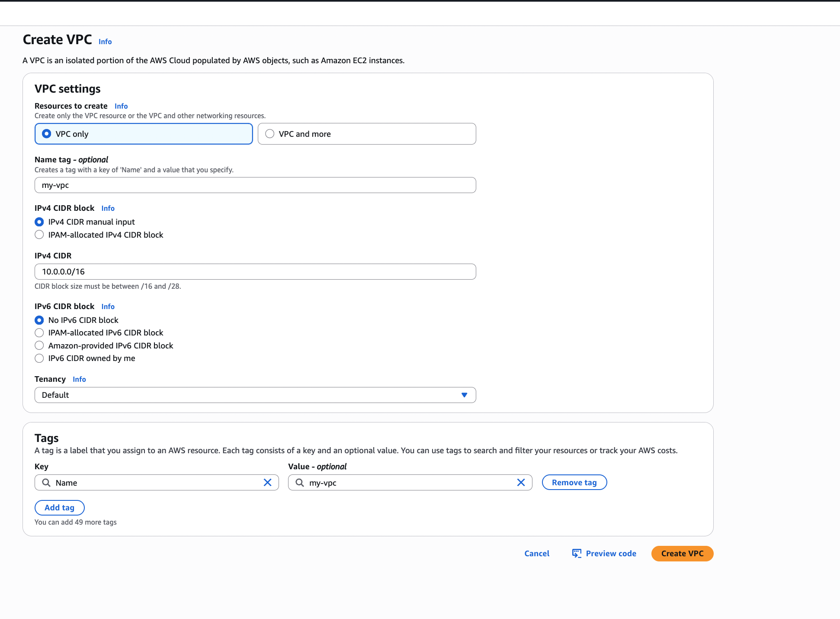
Task: Open Info link next to Create VPC
Action: 105,42
